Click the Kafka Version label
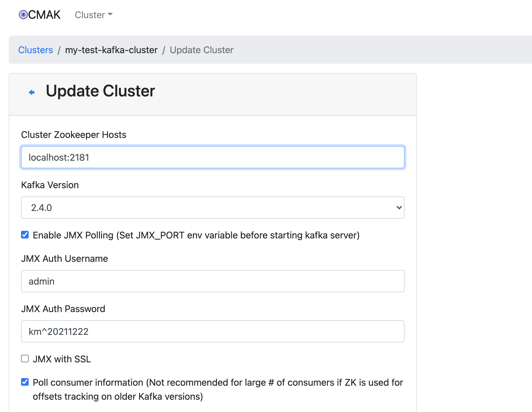This screenshot has height=412, width=532. tap(50, 185)
